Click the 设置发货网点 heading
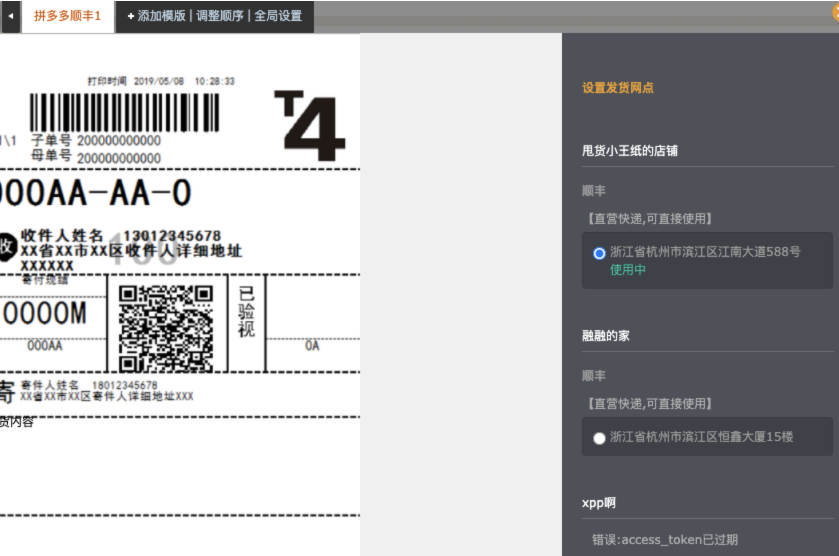The height and width of the screenshot is (556, 839). (617, 88)
